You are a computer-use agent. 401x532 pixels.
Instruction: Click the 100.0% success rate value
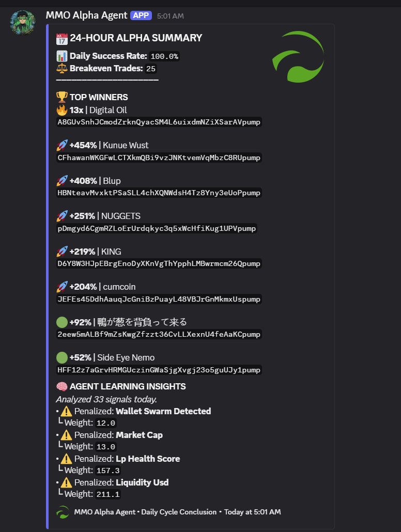[164, 56]
